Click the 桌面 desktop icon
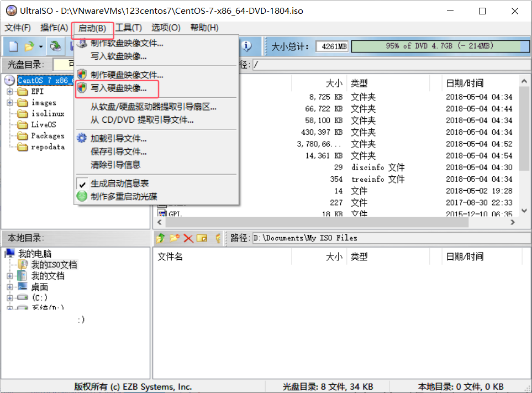 pos(23,286)
